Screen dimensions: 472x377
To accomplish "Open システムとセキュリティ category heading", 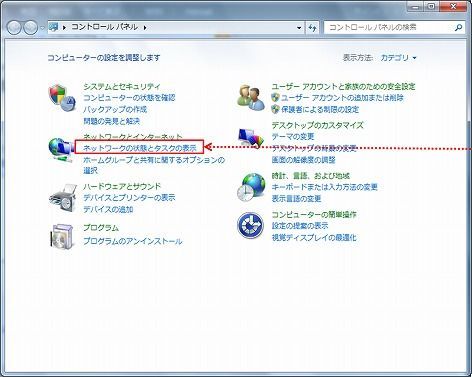I will 122,87.
